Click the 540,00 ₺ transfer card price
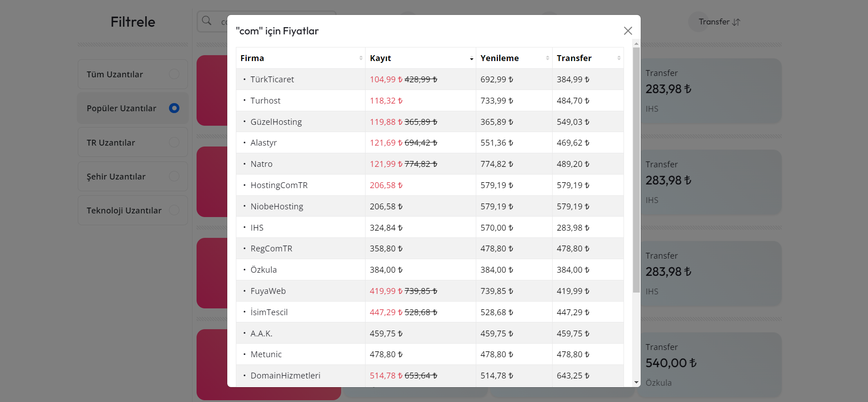The width and height of the screenshot is (868, 402). [671, 363]
